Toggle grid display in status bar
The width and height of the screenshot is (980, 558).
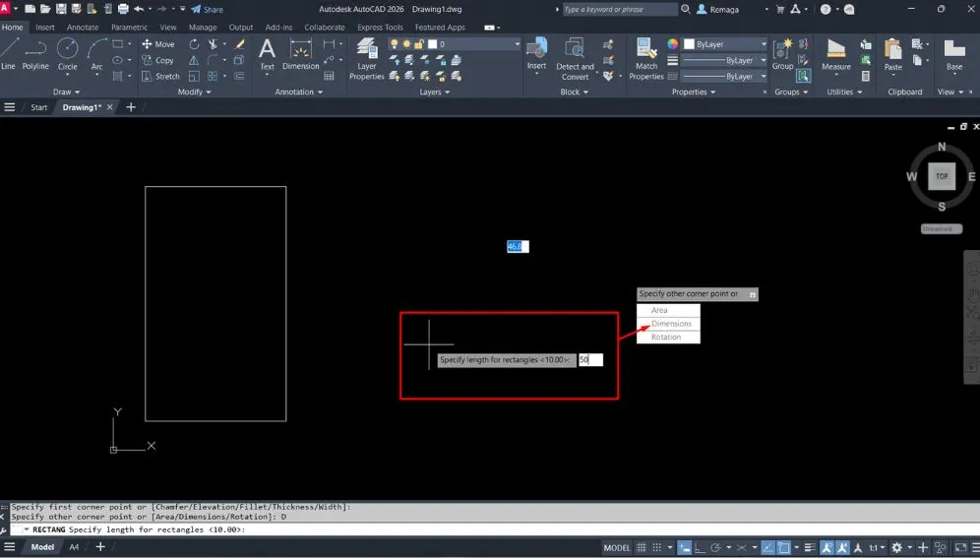[643, 547]
